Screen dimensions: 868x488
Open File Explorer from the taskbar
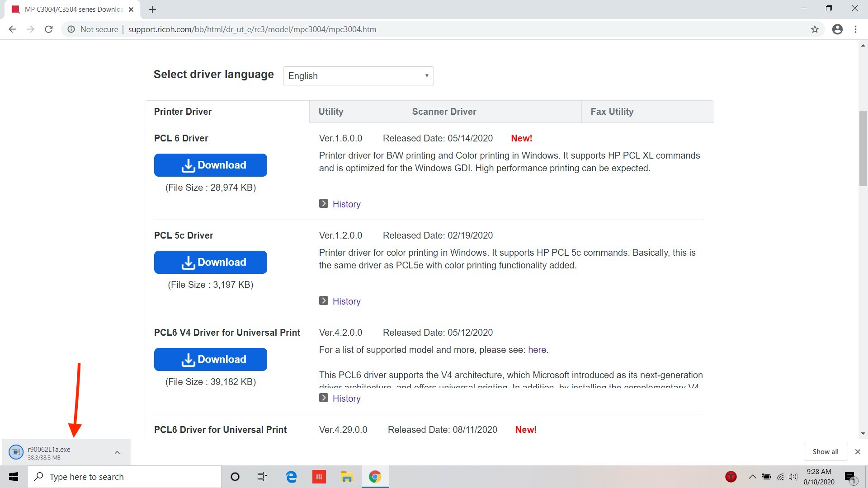coord(347,477)
